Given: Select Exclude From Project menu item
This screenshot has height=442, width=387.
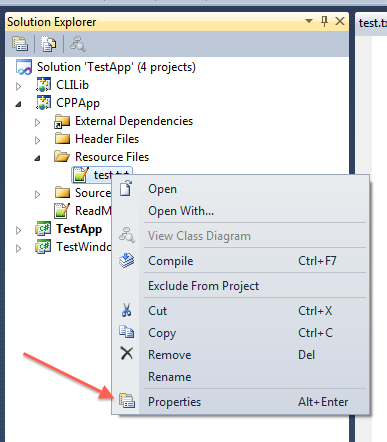Looking at the screenshot, I should pos(203,286).
